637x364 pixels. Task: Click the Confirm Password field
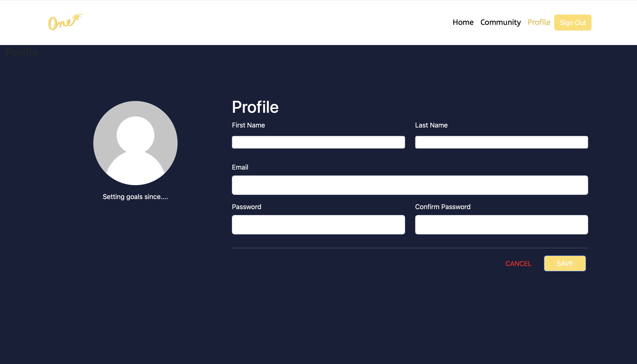[501, 225]
